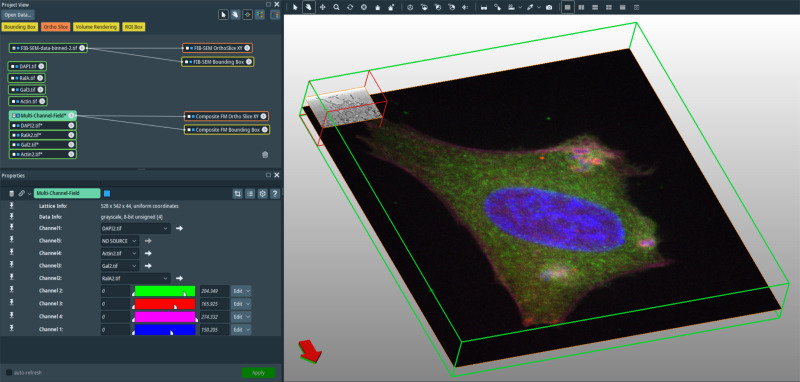
Task: Switch to Single viewer layout
Action: 567,7
